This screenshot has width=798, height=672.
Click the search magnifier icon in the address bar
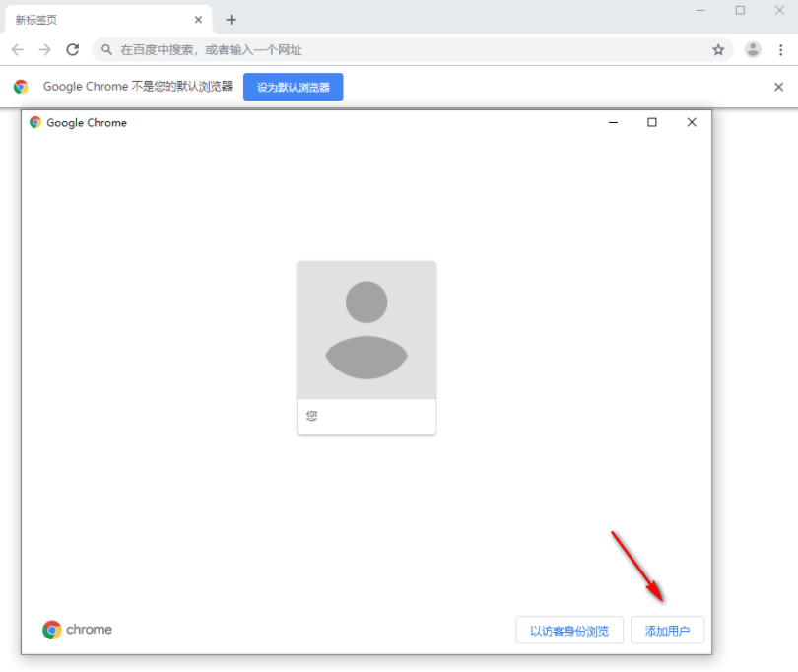(x=106, y=50)
